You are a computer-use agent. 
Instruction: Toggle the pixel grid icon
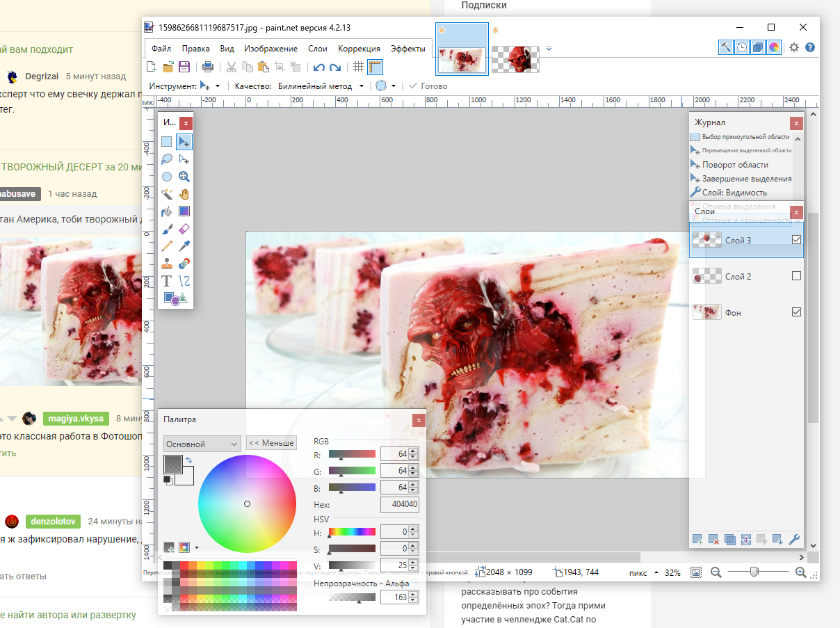(x=358, y=67)
